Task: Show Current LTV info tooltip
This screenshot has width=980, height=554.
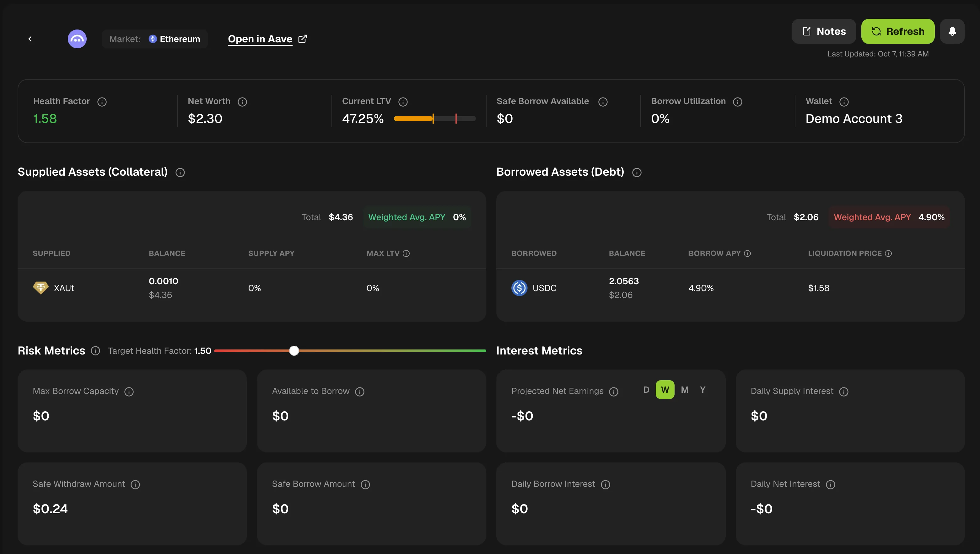Action: [403, 102]
